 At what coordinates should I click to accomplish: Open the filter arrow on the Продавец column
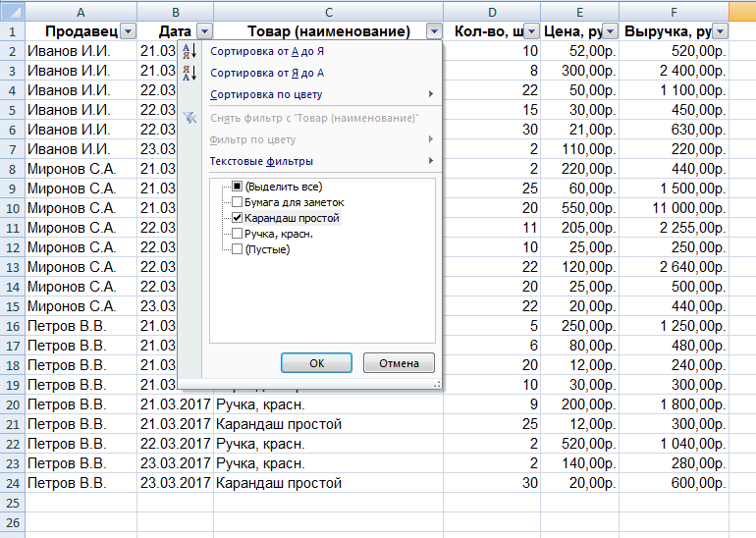point(129,31)
